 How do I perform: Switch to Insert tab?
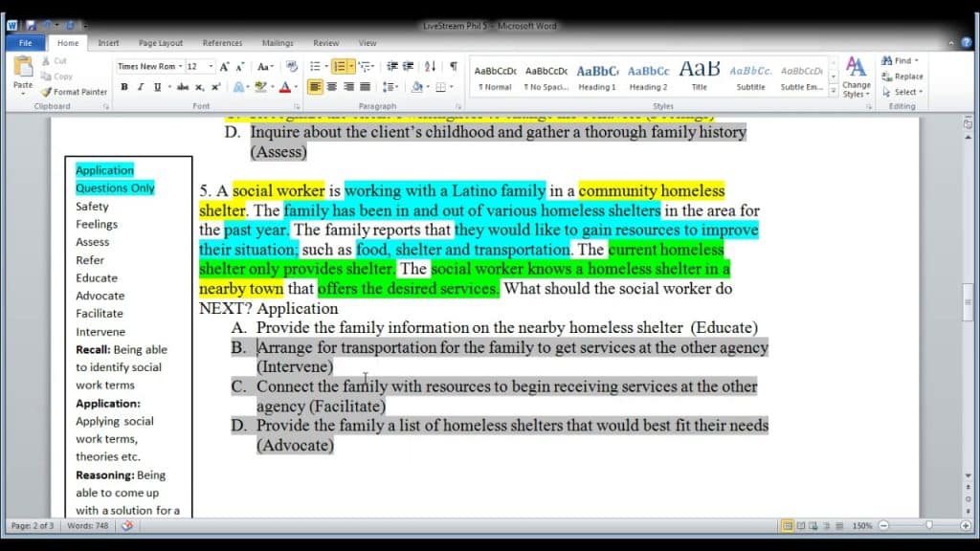coord(108,43)
